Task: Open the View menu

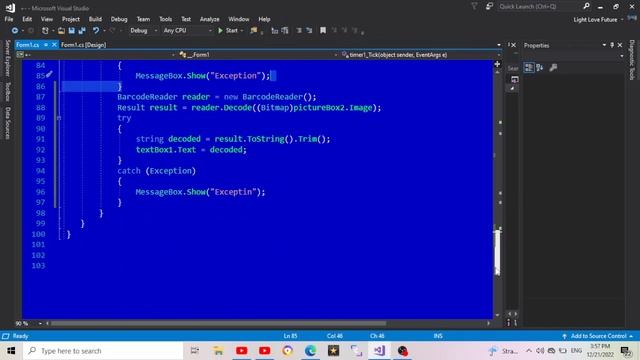Action: coord(47,19)
